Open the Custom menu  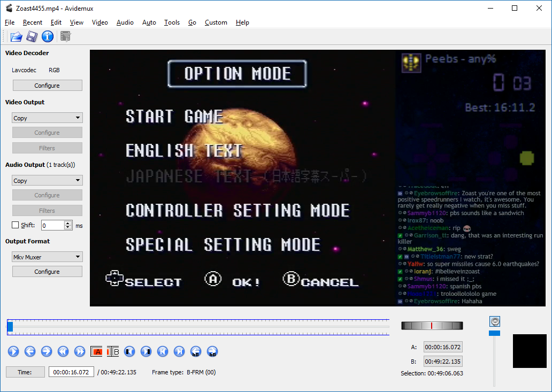[216, 22]
